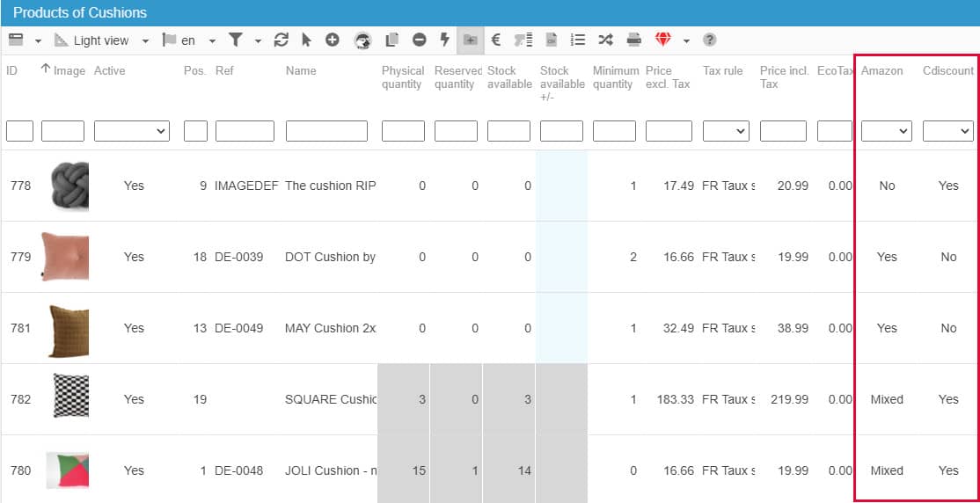The width and height of the screenshot is (980, 503).
Task: Select the 'The cushion RIP' name cell
Action: [x=330, y=186]
